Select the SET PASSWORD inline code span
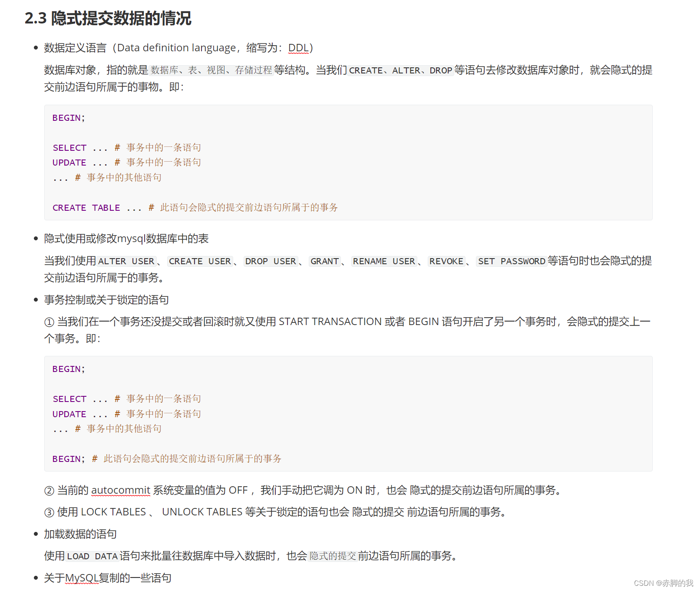 [x=511, y=261]
